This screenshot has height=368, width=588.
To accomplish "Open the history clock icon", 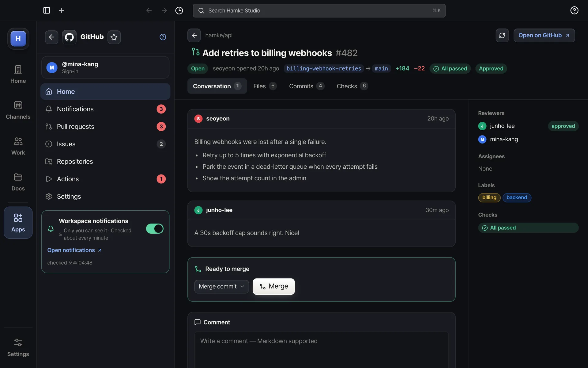I will coord(179,10).
